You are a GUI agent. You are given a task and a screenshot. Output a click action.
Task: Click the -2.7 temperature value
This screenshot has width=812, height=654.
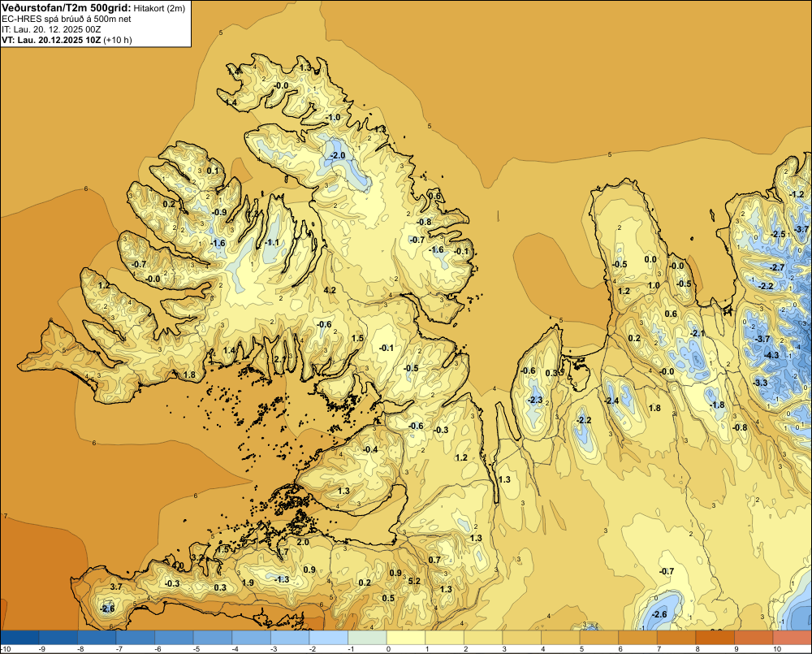click(777, 267)
